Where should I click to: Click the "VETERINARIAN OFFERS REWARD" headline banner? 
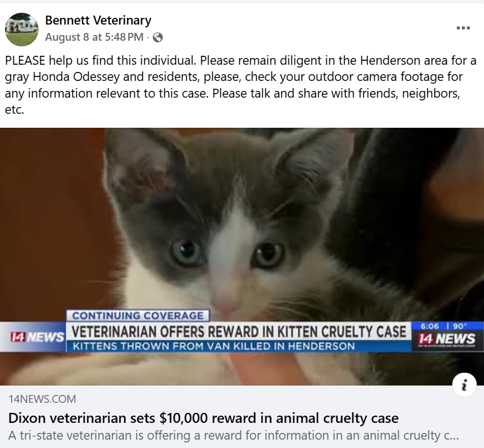[239, 331]
